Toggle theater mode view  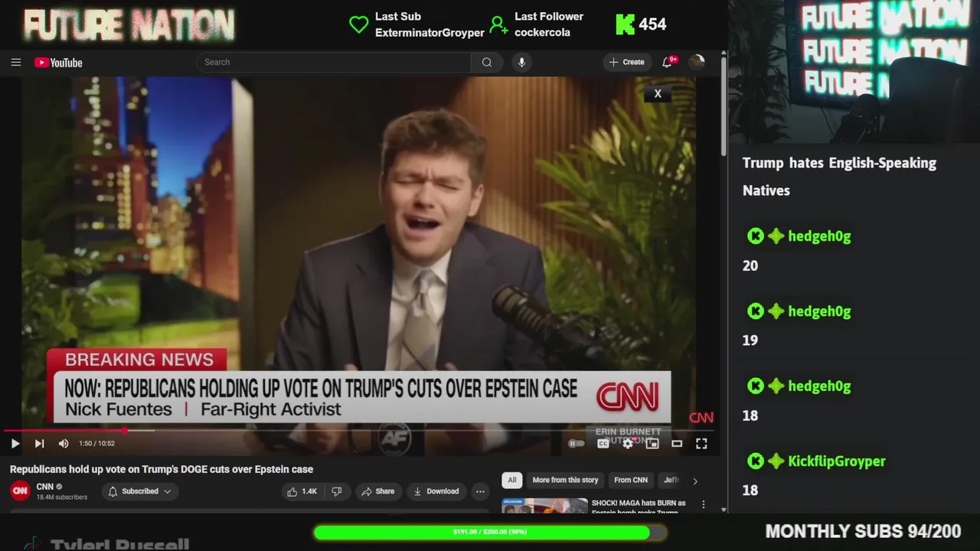(677, 443)
